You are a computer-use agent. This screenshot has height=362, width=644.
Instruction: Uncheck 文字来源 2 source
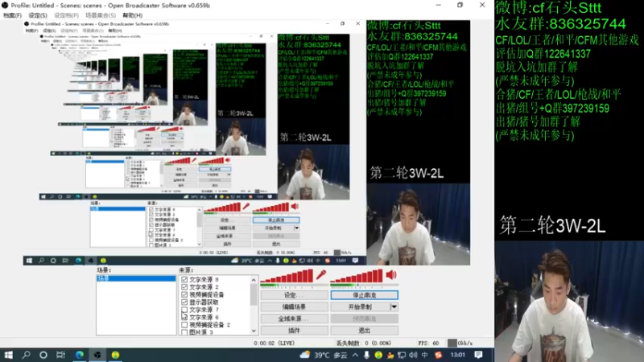tap(184, 287)
